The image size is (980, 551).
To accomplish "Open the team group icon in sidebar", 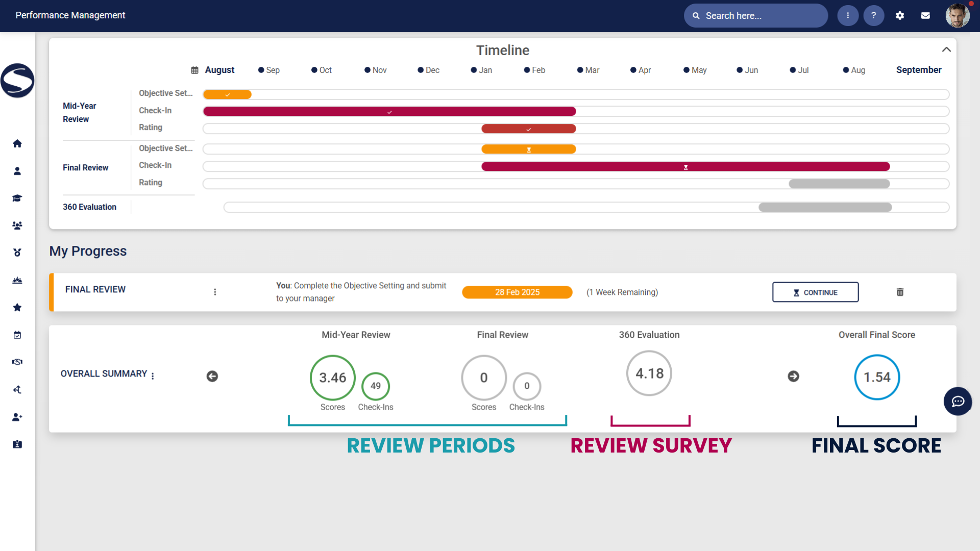I will [x=17, y=226].
